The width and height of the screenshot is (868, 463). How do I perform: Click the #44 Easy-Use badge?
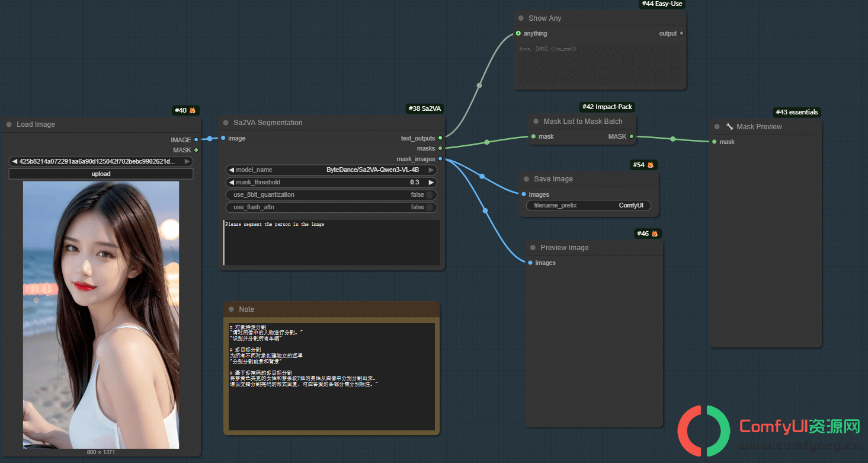click(x=662, y=4)
